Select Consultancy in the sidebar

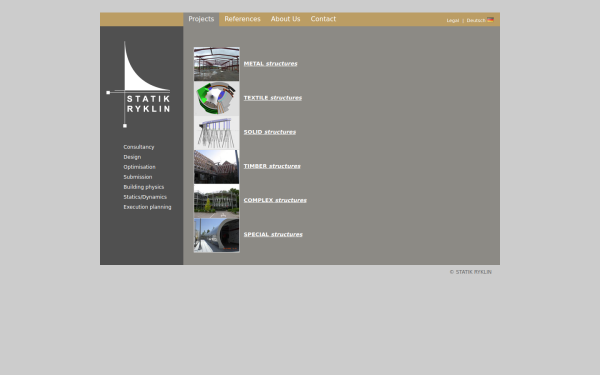(x=139, y=147)
